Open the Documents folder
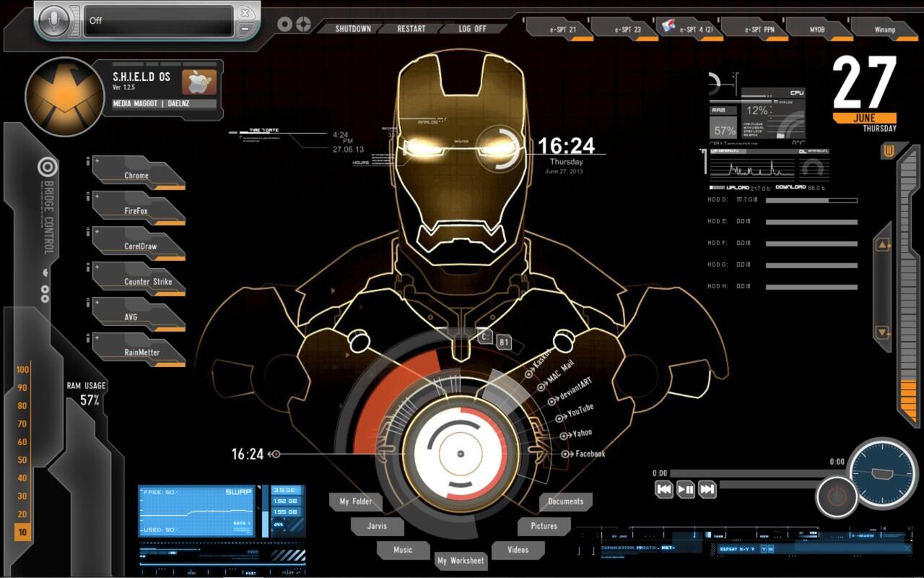This screenshot has height=578, width=924. [565, 501]
